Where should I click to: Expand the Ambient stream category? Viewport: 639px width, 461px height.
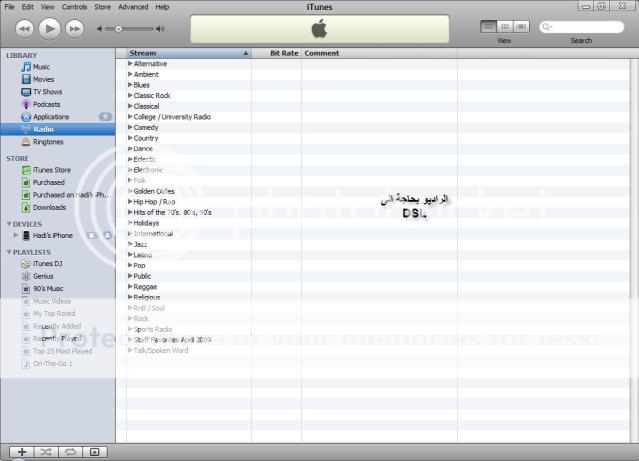click(130, 74)
